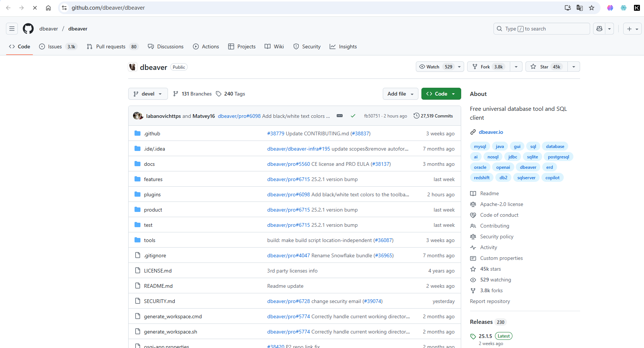The image size is (644, 348).
Task: View 131 Branches link
Action: click(x=192, y=94)
